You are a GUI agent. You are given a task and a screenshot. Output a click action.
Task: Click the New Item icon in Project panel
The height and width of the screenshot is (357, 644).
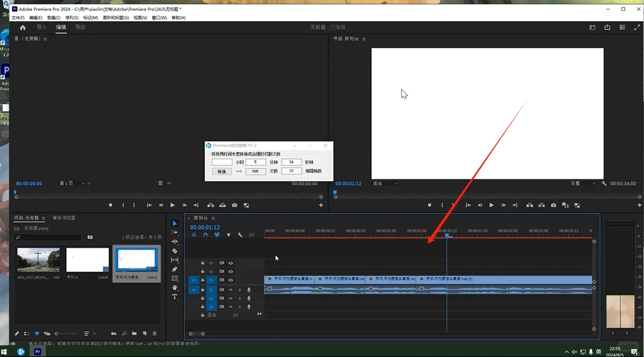click(x=145, y=333)
